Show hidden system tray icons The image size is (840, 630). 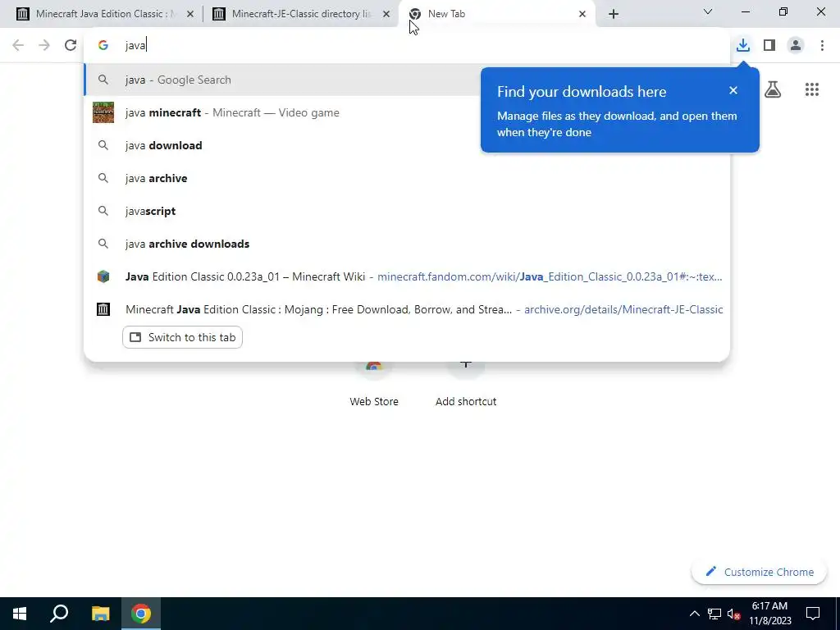click(694, 614)
